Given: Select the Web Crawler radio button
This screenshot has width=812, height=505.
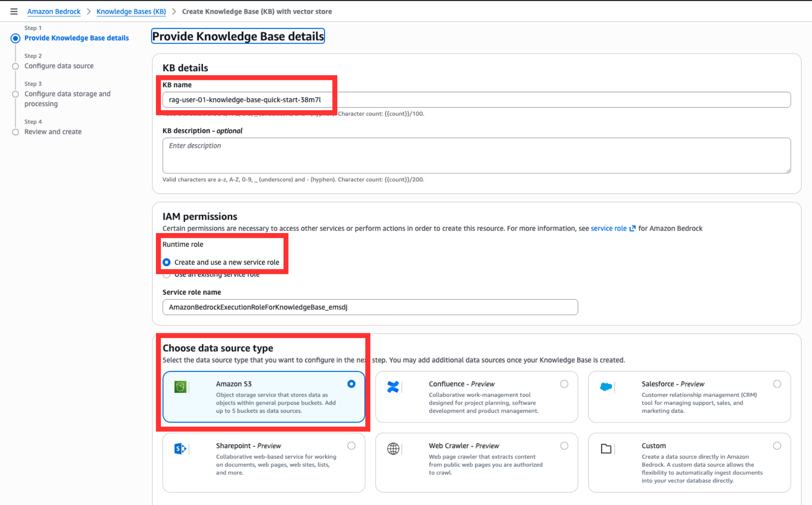Looking at the screenshot, I should coord(564,446).
